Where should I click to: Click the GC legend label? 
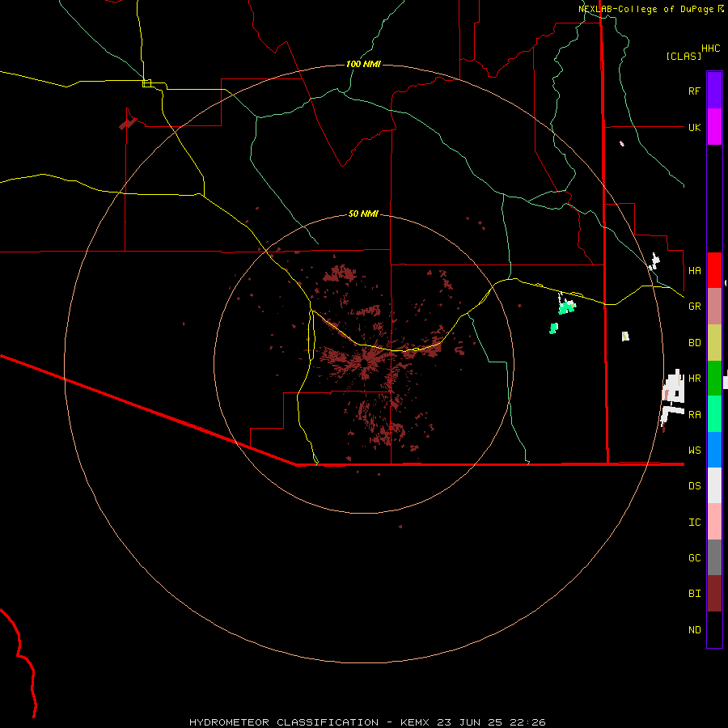pos(694,557)
